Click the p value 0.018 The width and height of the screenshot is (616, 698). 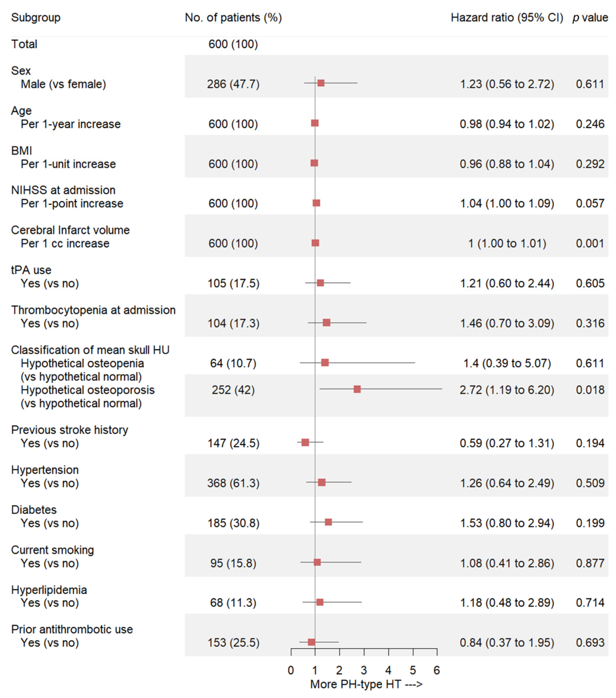click(590, 390)
